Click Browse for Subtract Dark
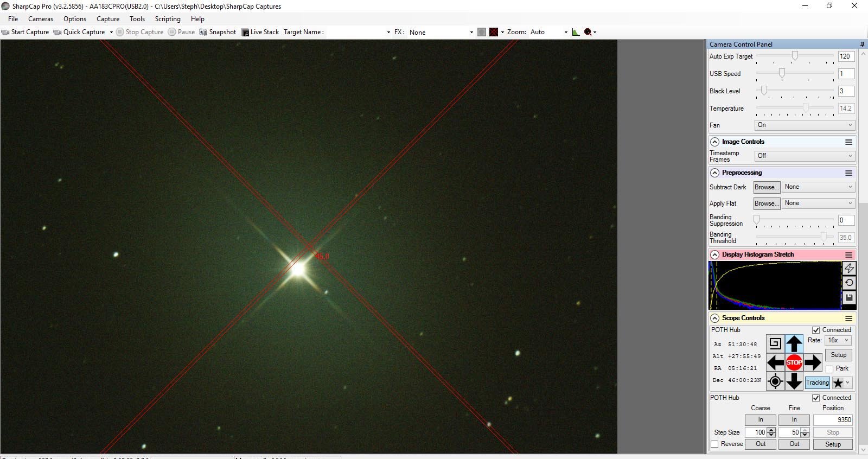Screen dimensions: 868x459 (x=767, y=187)
